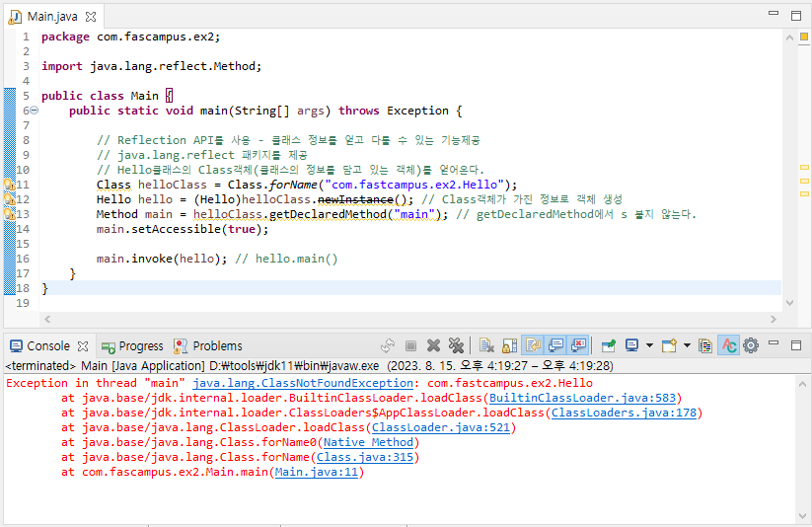Click the Display Selected Console monitor icon

click(x=631, y=345)
